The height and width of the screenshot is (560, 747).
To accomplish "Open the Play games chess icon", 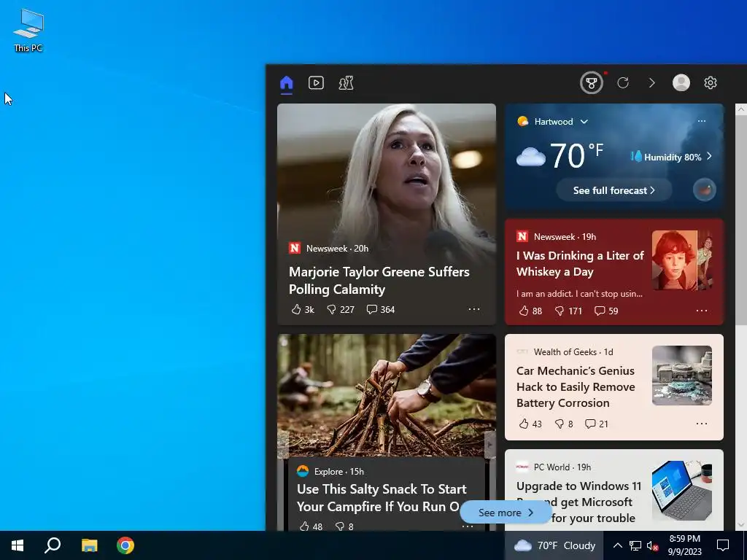I will pos(346,83).
